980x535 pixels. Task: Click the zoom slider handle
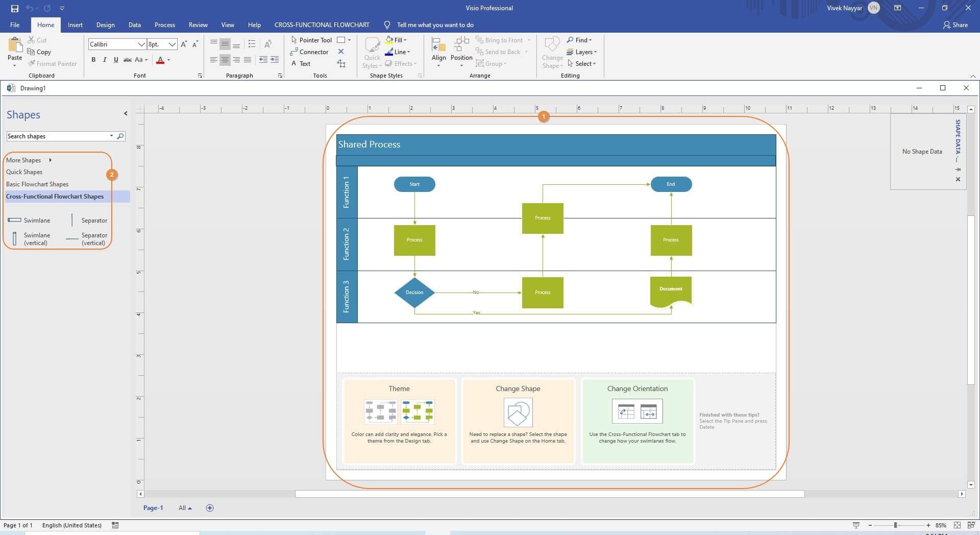[x=895, y=525]
